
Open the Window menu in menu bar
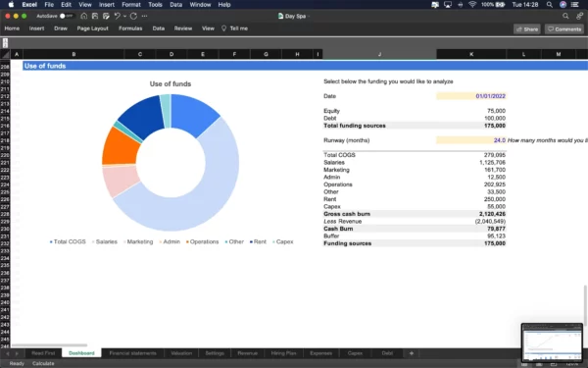pyautogui.click(x=200, y=5)
